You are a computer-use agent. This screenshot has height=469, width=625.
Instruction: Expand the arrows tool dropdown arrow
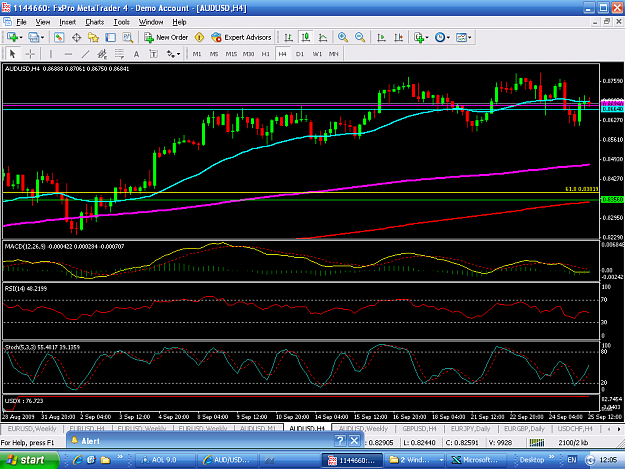click(x=178, y=54)
